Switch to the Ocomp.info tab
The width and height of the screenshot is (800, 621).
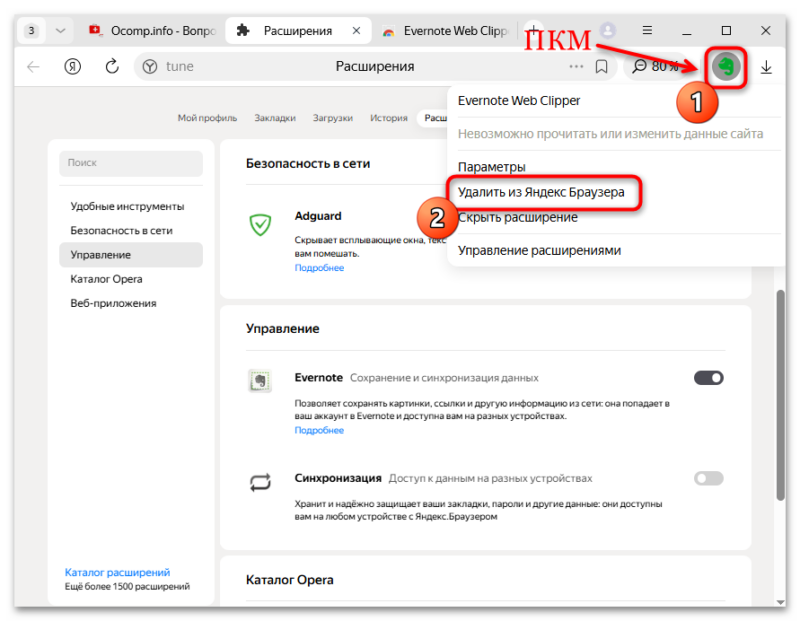click(152, 31)
